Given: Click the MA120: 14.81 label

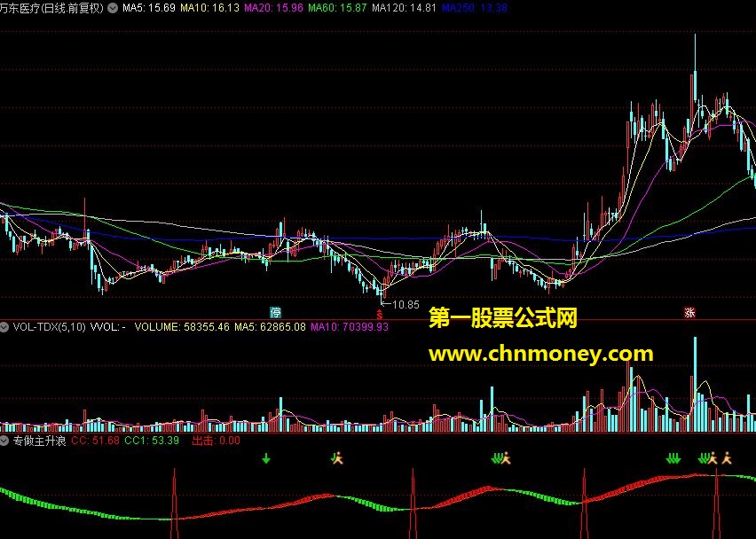Looking at the screenshot, I should [x=404, y=8].
